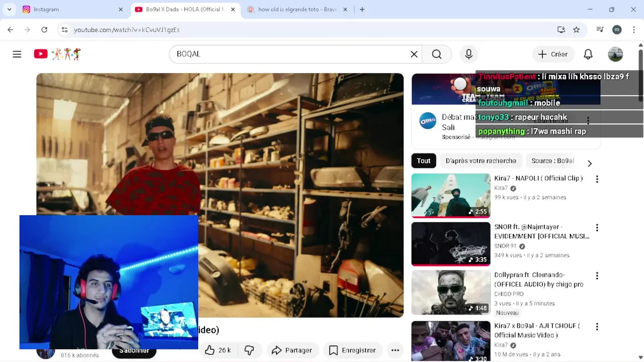Switch to how old is elgrande toto tab
Image resolution: width=644 pixels, height=362 pixels.
click(297, 10)
